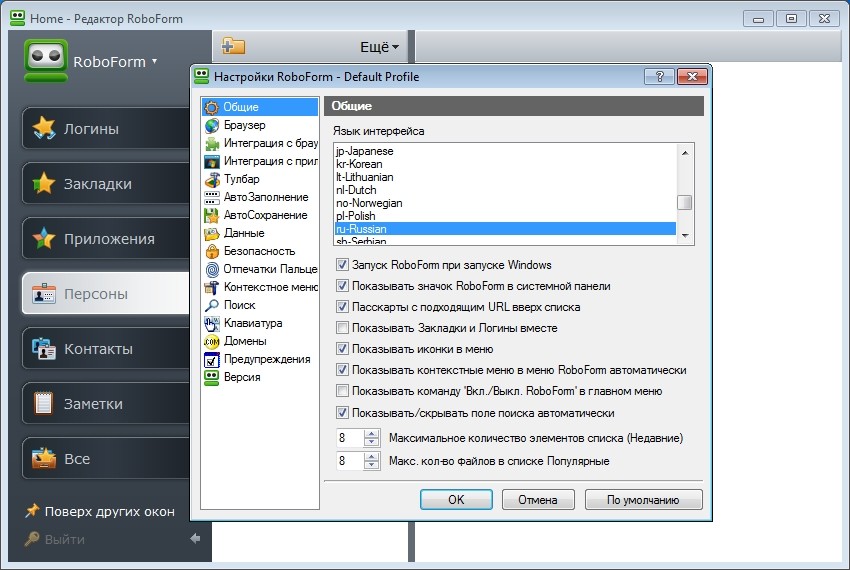Click the Поиск magnifier icon
Image resolution: width=850 pixels, height=570 pixels.
211,305
